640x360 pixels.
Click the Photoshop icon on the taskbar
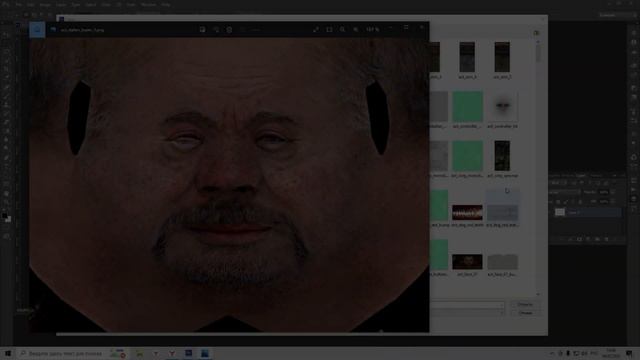[189, 353]
